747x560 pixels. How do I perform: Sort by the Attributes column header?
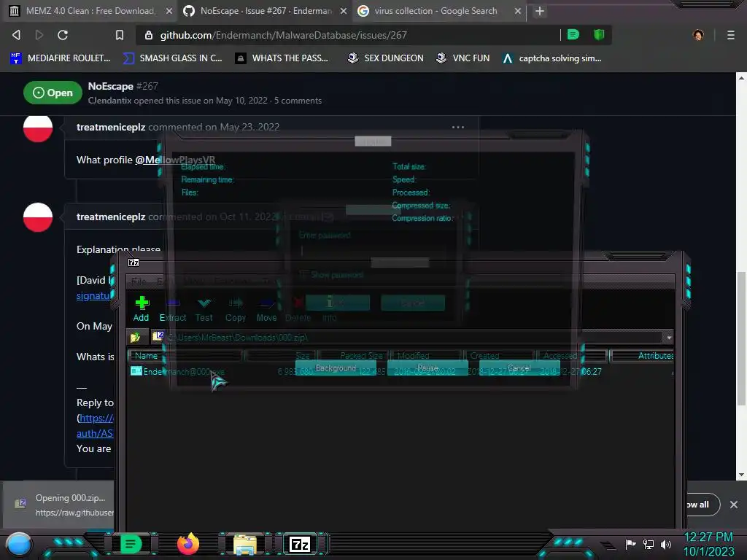point(642,356)
